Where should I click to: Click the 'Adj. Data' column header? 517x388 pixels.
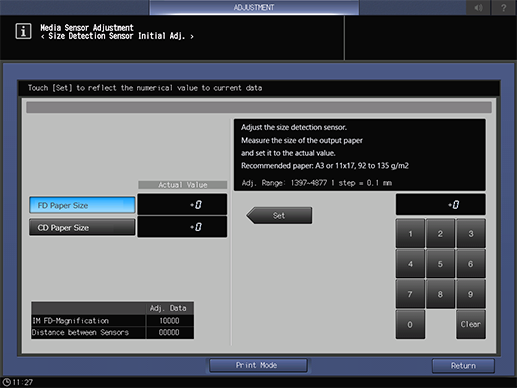168,308
